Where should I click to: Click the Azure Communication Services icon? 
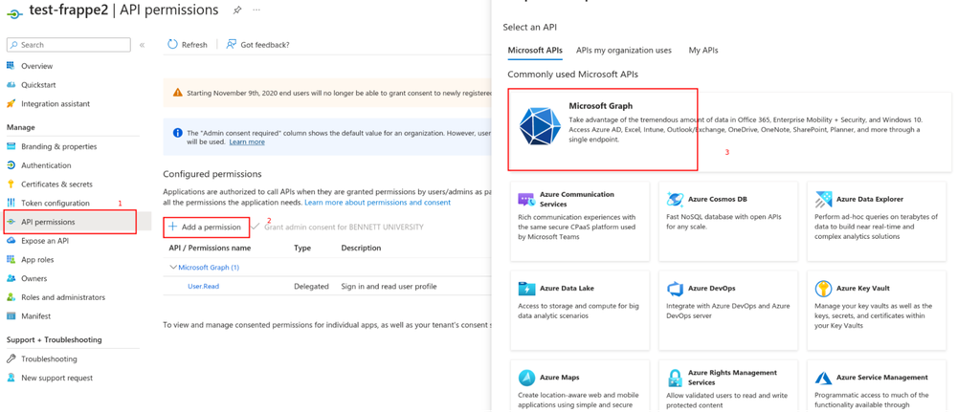pyautogui.click(x=526, y=200)
